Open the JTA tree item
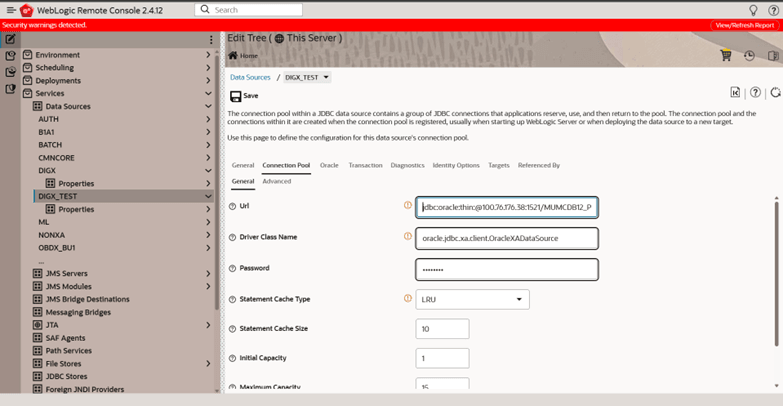This screenshot has height=406, width=783. pos(52,325)
